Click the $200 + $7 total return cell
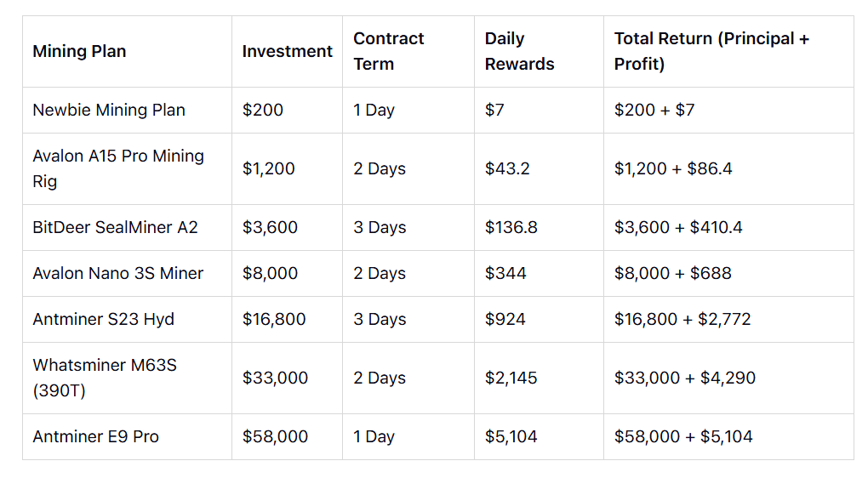Viewport: 868px width, 478px height. (654, 111)
